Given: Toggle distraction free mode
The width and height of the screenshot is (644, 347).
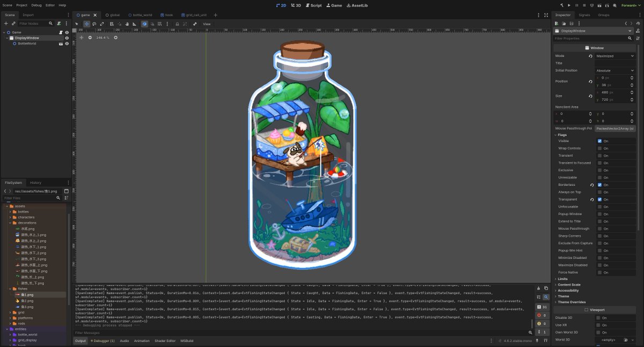Looking at the screenshot, I should pyautogui.click(x=547, y=15).
